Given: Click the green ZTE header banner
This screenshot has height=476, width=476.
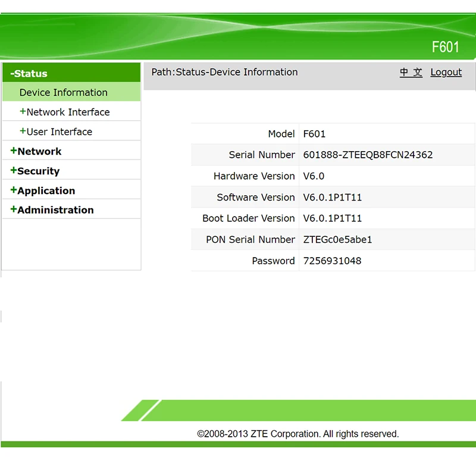Looking at the screenshot, I should (238, 27).
